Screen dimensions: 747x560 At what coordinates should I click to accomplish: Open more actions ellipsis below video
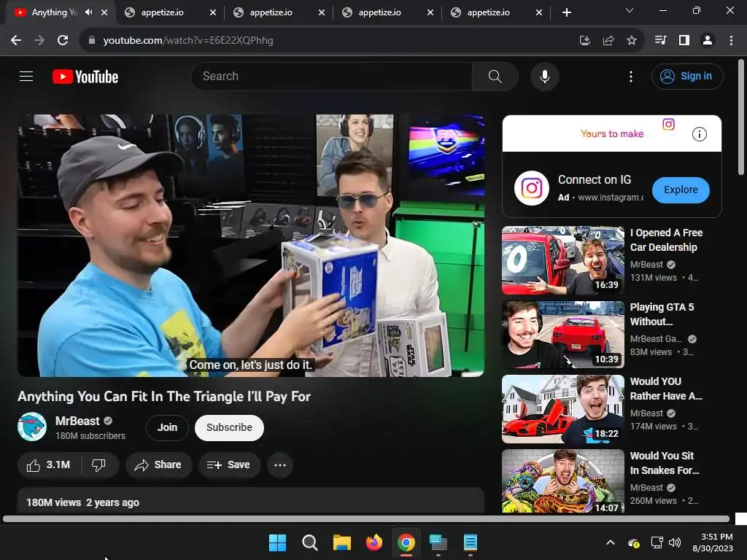[x=280, y=464]
